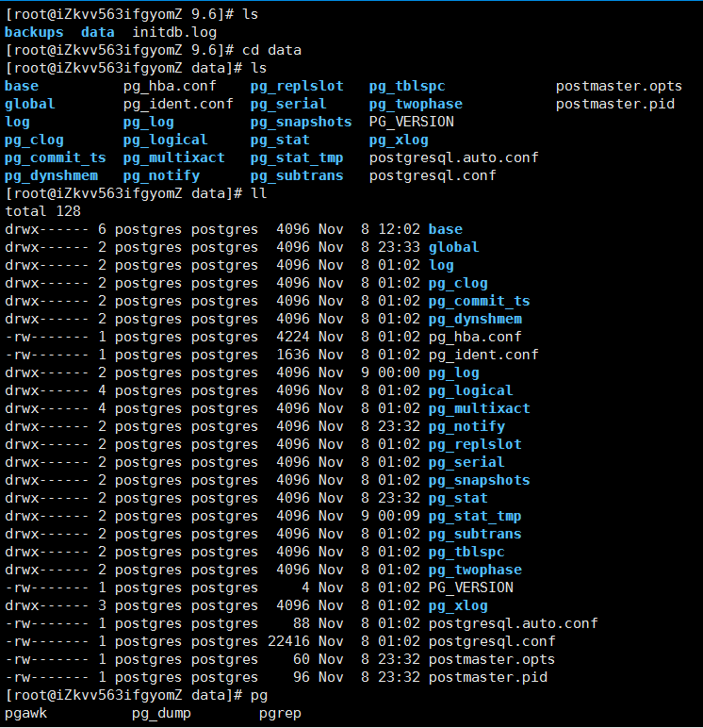Click 'pg_snapshots' in the short ls output

click(302, 122)
